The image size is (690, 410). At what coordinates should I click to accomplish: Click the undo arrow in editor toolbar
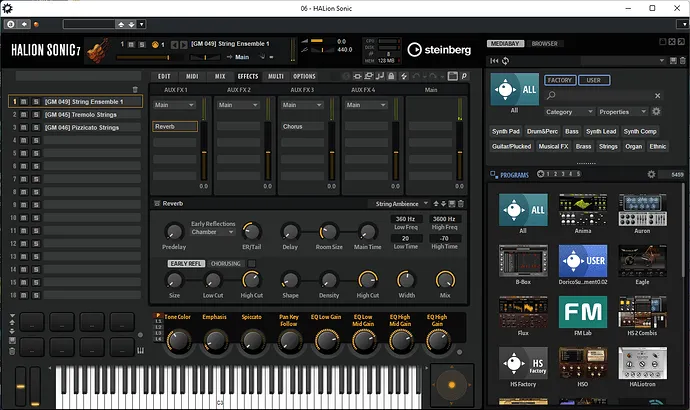coord(416,76)
